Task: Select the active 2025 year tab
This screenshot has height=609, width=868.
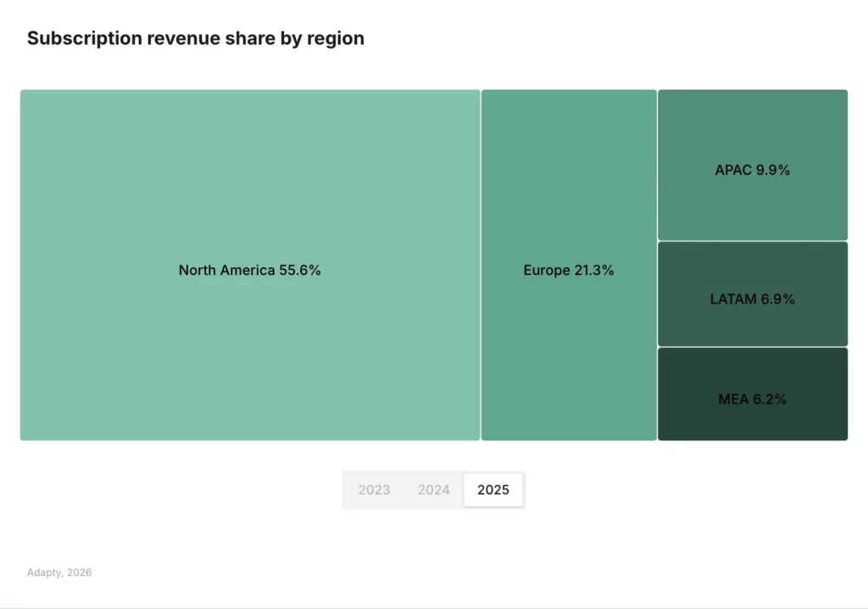Action: (x=493, y=489)
